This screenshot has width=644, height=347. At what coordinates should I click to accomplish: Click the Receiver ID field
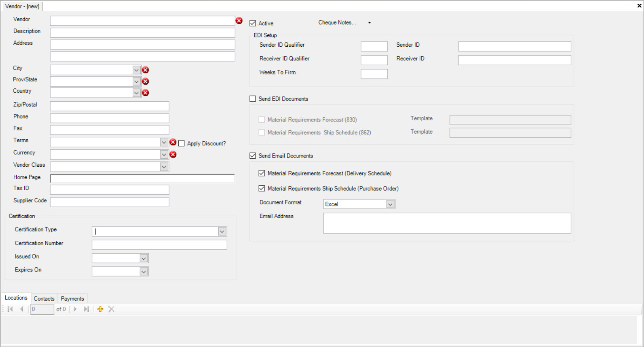tap(514, 60)
